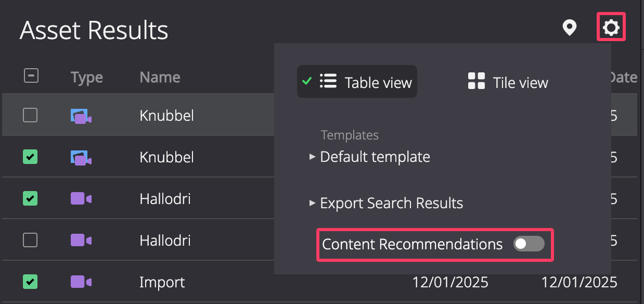The width and height of the screenshot is (644, 304).
Task: Switch to Tile view
Action: (x=508, y=82)
